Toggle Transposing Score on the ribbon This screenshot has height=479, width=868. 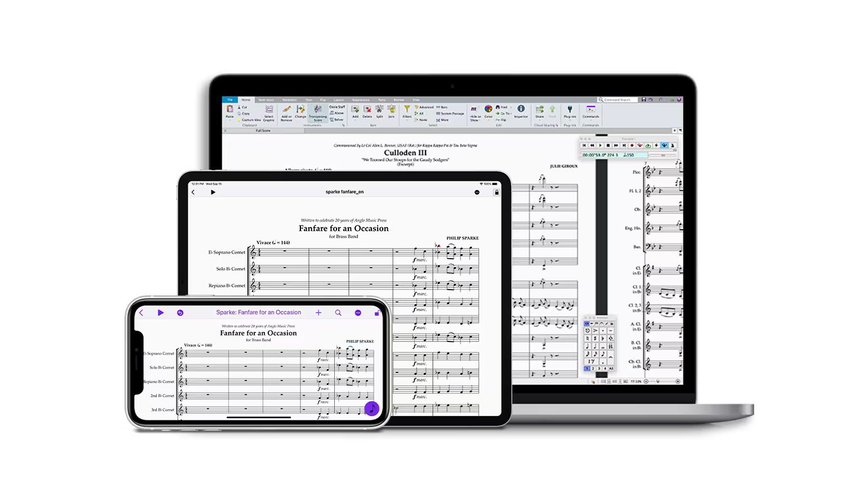coord(317,113)
